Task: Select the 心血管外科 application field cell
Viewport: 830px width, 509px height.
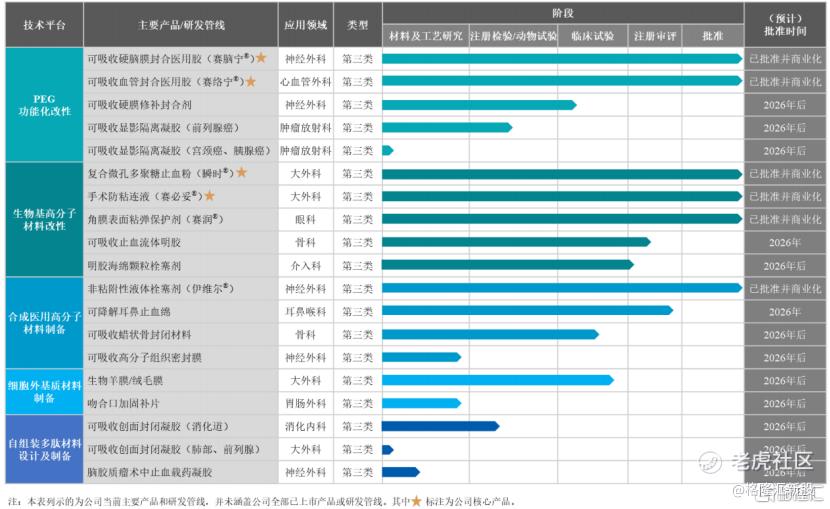Action: (x=305, y=81)
